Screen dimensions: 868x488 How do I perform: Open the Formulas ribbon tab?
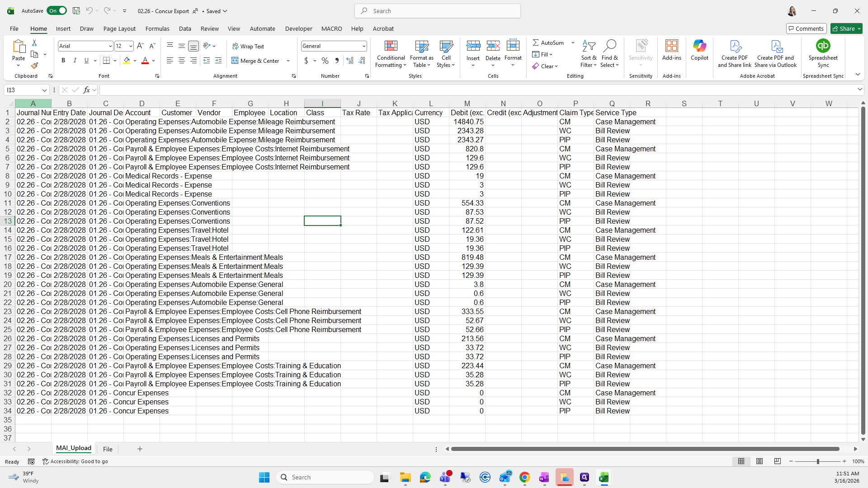pos(157,28)
